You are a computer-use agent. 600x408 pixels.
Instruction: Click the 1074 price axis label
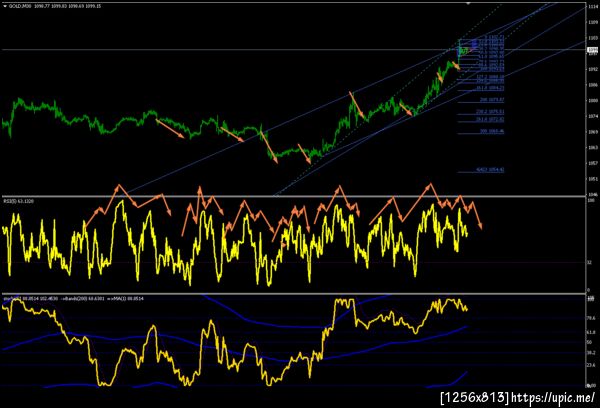592,116
